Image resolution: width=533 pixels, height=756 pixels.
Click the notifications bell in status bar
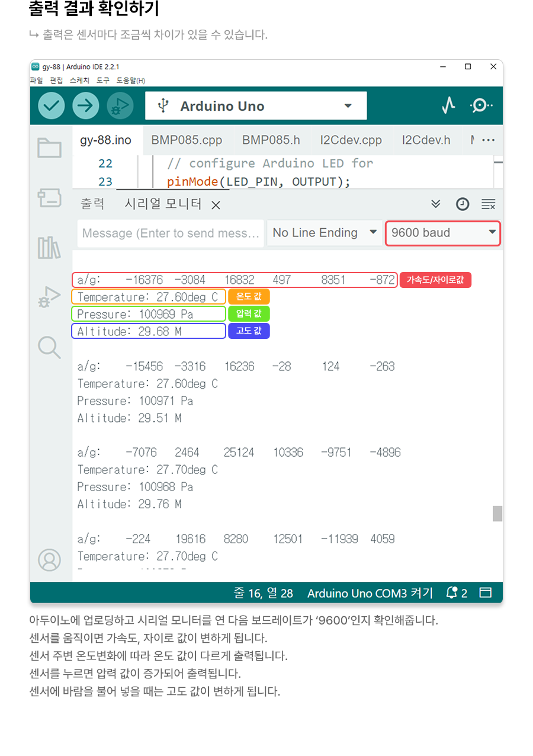(x=452, y=593)
